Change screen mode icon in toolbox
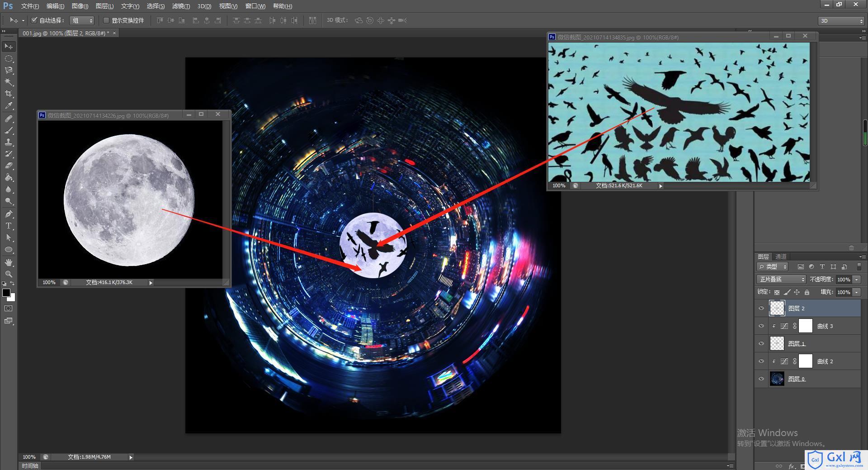Image resolution: width=868 pixels, height=470 pixels. pyautogui.click(x=9, y=321)
